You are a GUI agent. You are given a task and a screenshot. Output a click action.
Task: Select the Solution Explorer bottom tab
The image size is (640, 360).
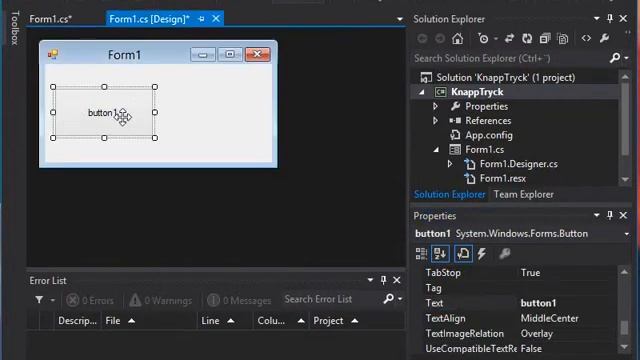coord(449,194)
